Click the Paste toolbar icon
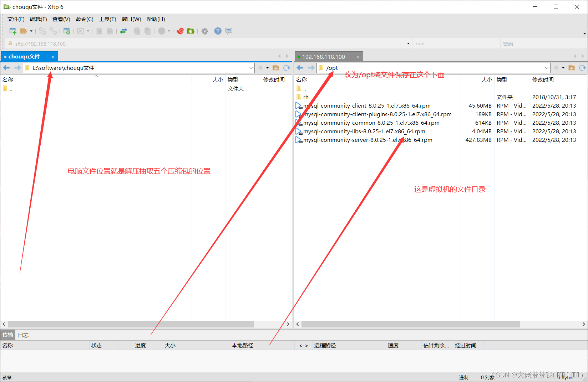The height and width of the screenshot is (382, 588). 147,31
